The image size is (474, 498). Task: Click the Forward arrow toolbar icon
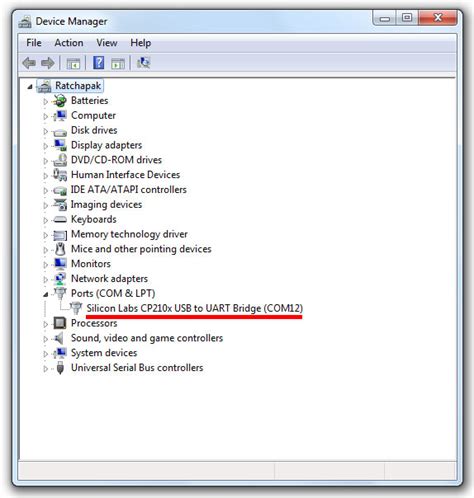tap(47, 63)
